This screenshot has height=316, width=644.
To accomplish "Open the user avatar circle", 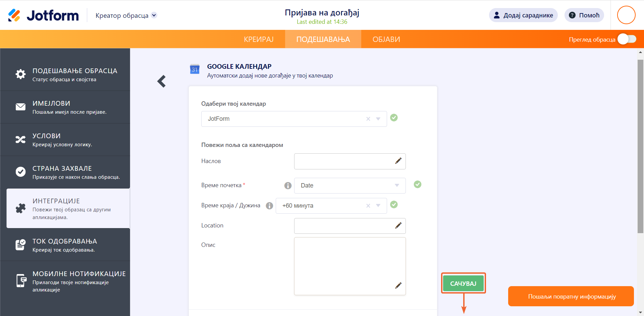I will (x=626, y=15).
